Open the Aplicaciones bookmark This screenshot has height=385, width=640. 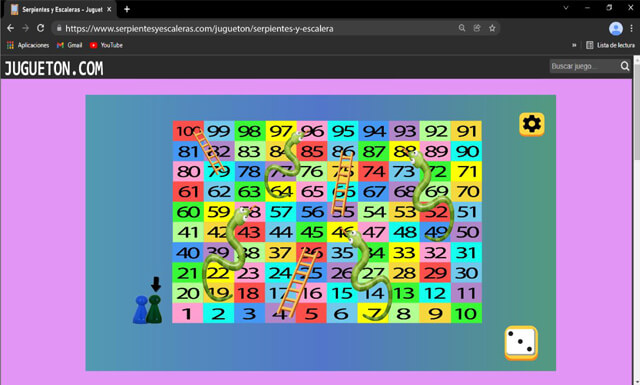[28, 45]
